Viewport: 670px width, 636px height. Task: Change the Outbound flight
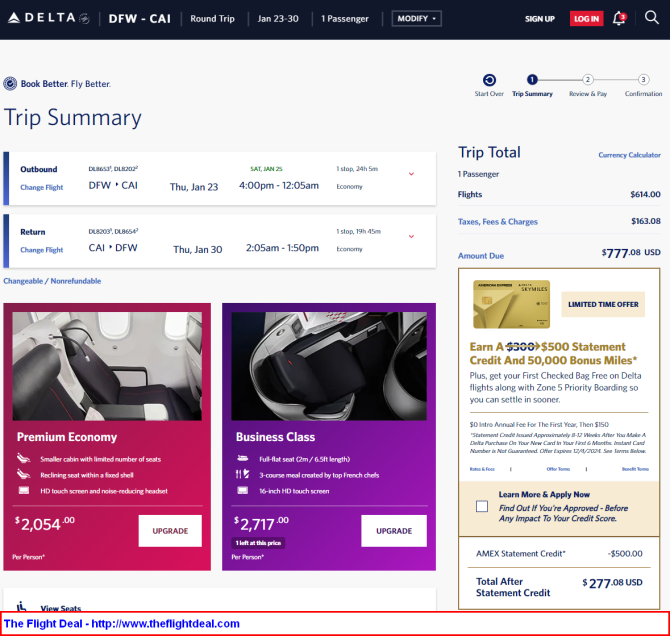pyautogui.click(x=41, y=187)
